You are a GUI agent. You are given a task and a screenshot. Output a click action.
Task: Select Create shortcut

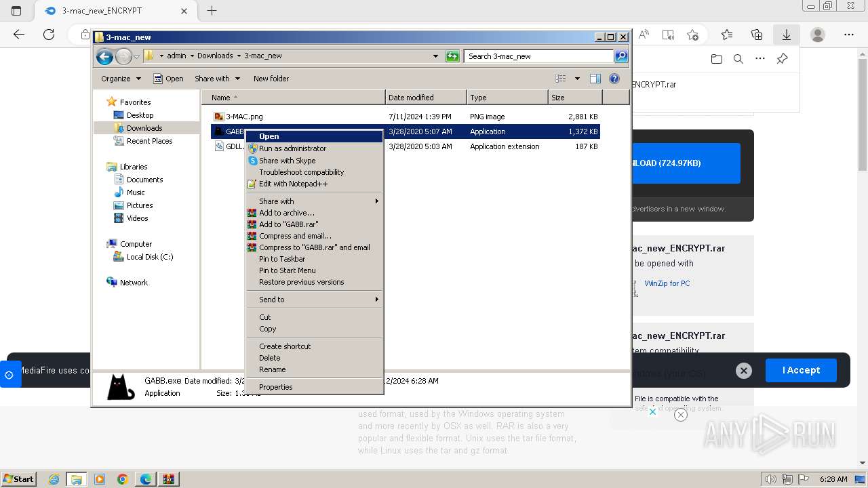[x=315, y=346]
